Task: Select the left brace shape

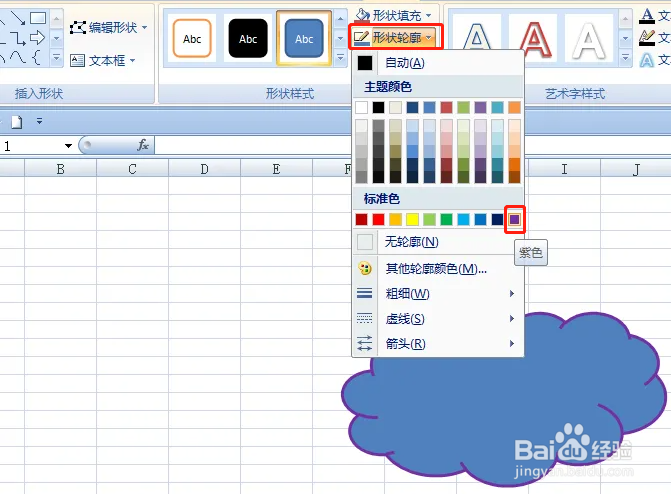Action: point(37,57)
